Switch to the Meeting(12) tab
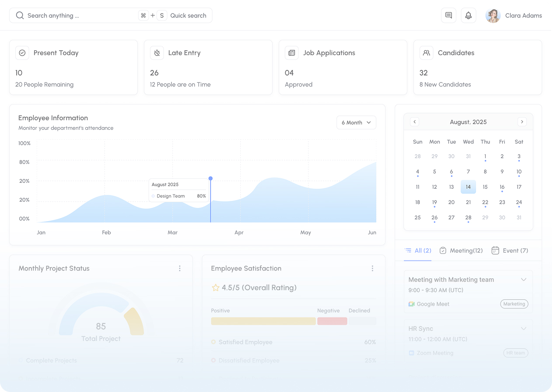 coord(461,250)
